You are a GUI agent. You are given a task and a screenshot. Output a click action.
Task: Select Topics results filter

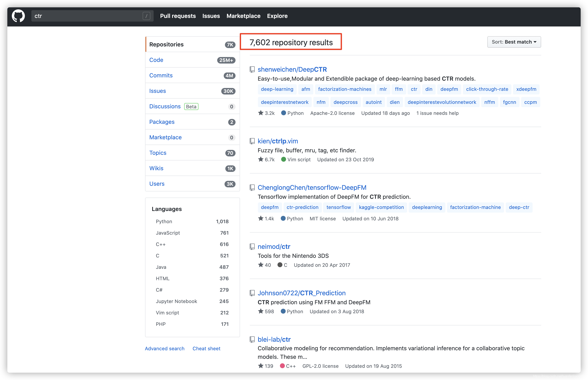193,153
